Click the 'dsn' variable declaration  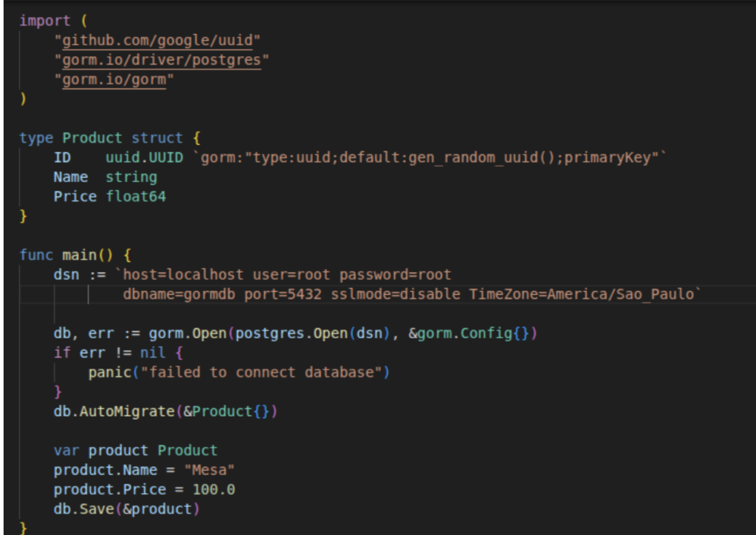66,274
